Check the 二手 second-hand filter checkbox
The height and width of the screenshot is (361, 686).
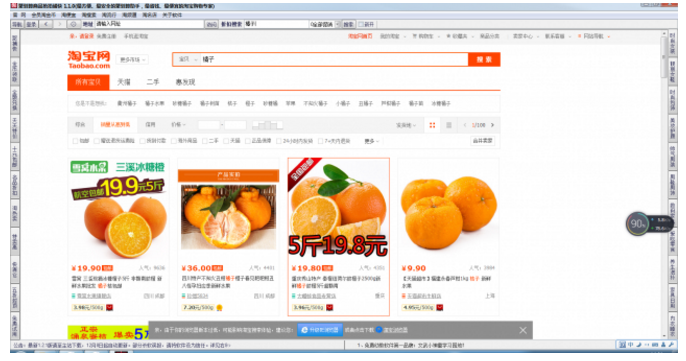[x=205, y=141]
